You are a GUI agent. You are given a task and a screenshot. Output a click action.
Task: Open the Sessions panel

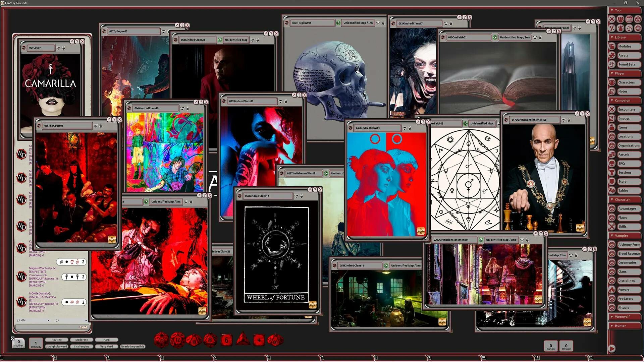tap(627, 172)
